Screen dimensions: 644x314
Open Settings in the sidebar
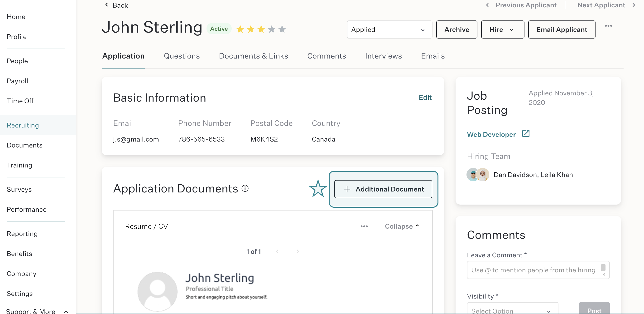(20, 294)
